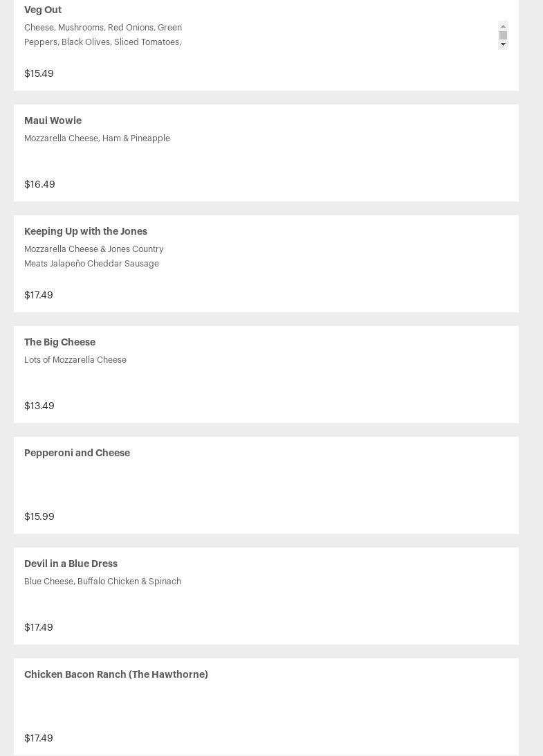Choose the Pepperoni and Cheese pizza

click(x=77, y=453)
